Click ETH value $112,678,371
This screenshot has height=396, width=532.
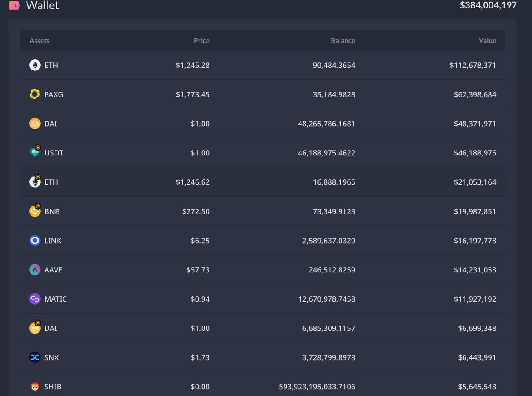tap(473, 65)
